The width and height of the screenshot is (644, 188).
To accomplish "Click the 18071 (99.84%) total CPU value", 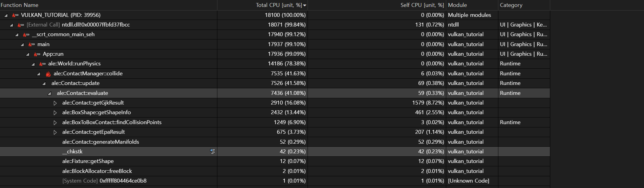I will (287, 25).
